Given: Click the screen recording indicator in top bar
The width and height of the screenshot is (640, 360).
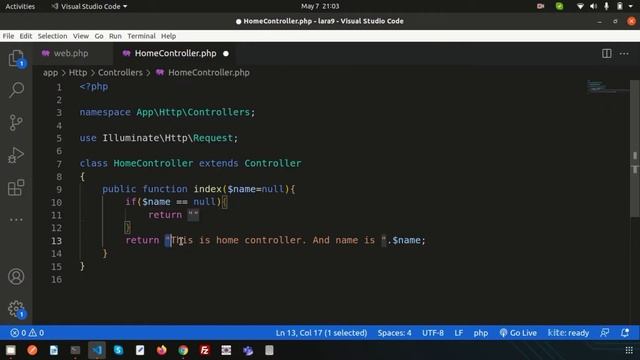Looking at the screenshot, I should click(x=540, y=6).
